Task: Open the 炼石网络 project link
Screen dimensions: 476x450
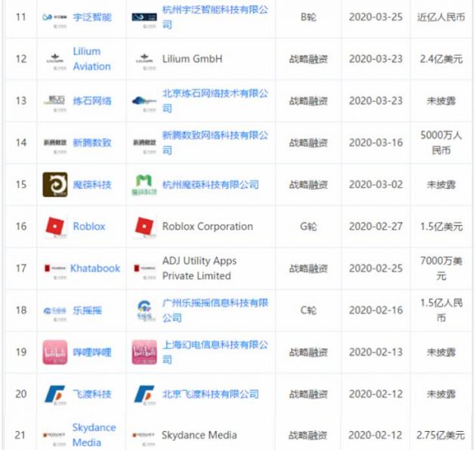Action: point(92,100)
